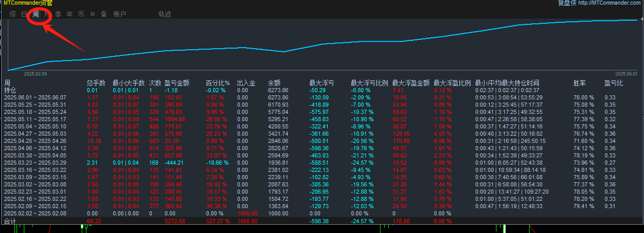
Task: Click the 最大浮亏比例 column header
Action: click(x=370, y=83)
